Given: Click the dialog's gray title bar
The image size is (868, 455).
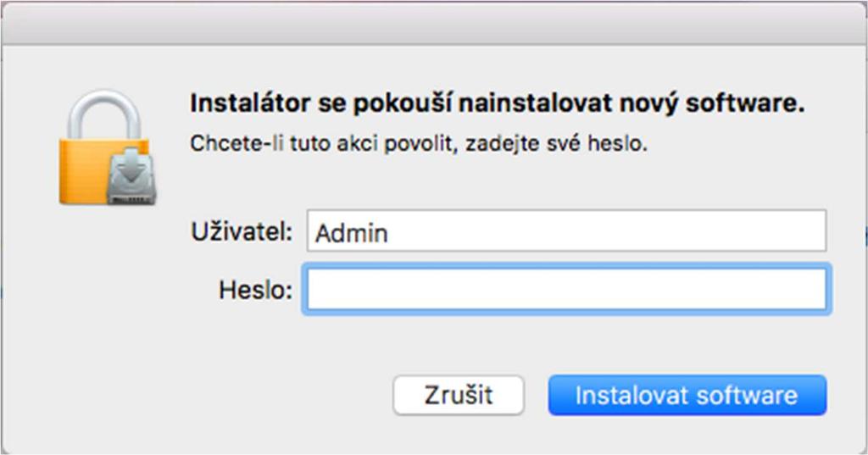Looking at the screenshot, I should (x=434, y=23).
